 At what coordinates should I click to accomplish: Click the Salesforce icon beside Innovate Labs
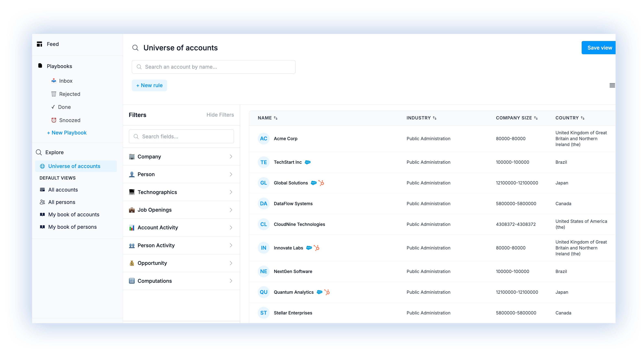point(309,248)
